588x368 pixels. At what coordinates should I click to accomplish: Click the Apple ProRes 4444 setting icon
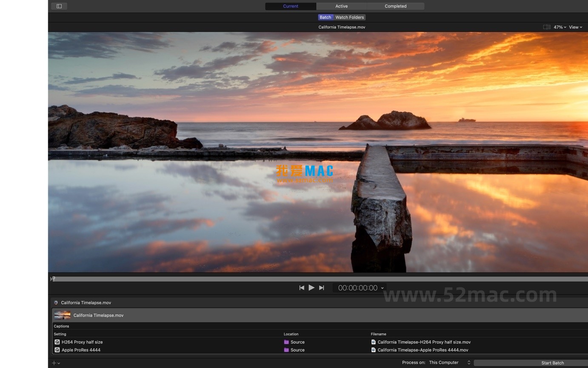coord(57,350)
